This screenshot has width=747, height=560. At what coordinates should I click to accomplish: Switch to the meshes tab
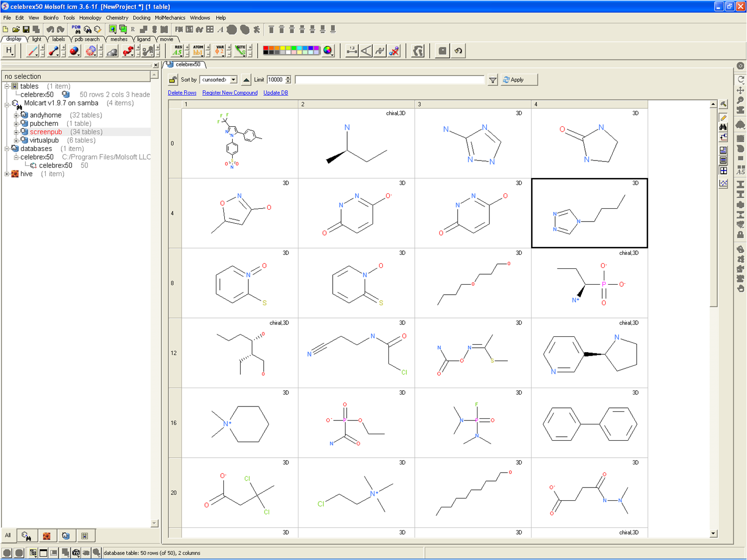119,39
